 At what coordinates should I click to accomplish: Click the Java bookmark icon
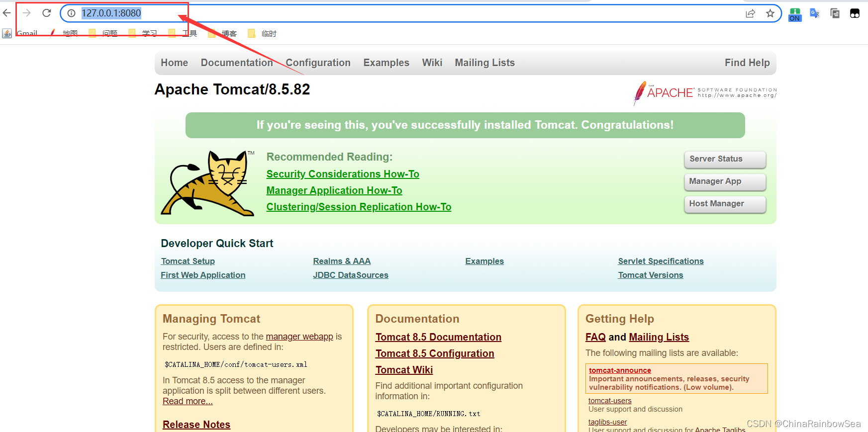(7, 33)
